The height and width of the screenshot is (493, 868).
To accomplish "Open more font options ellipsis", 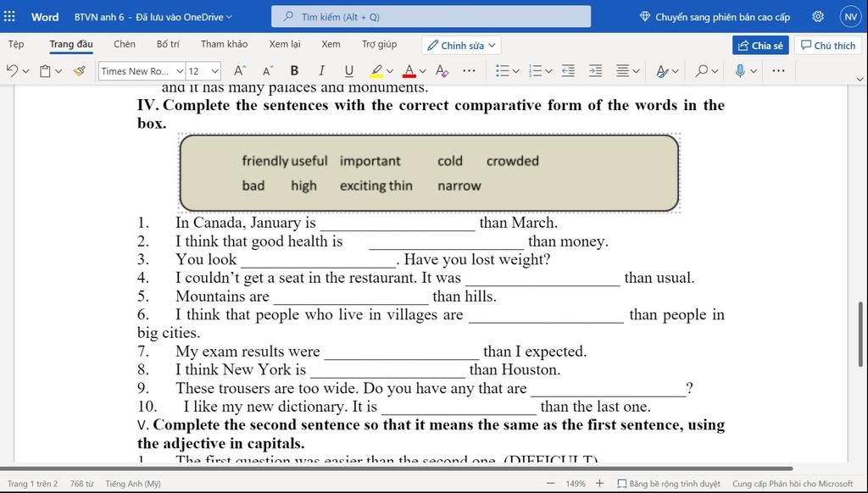I will coord(469,71).
